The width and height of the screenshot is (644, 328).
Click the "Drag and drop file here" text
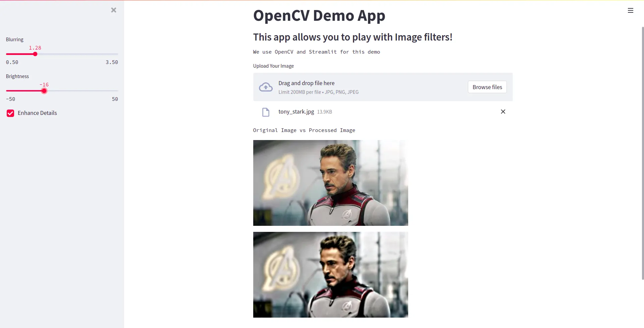pos(306,83)
